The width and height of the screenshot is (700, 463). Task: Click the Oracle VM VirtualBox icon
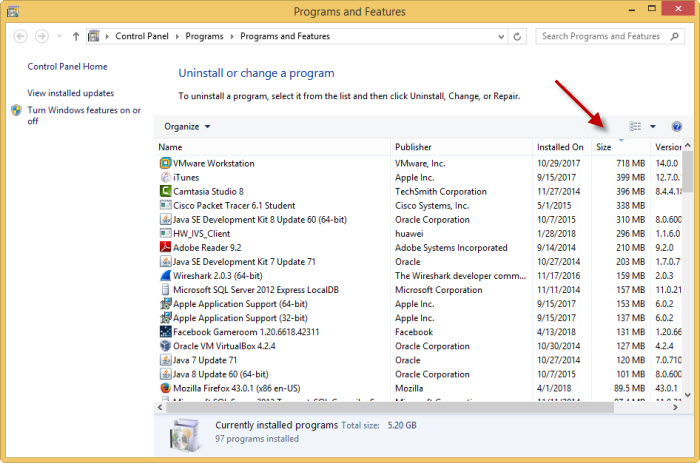(x=165, y=346)
